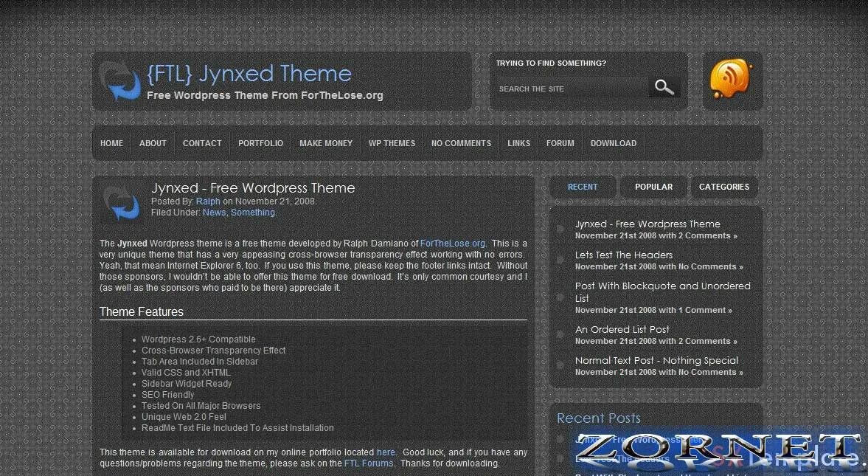Select the No Comments menu item
This screenshot has height=476, width=868.
click(x=461, y=143)
